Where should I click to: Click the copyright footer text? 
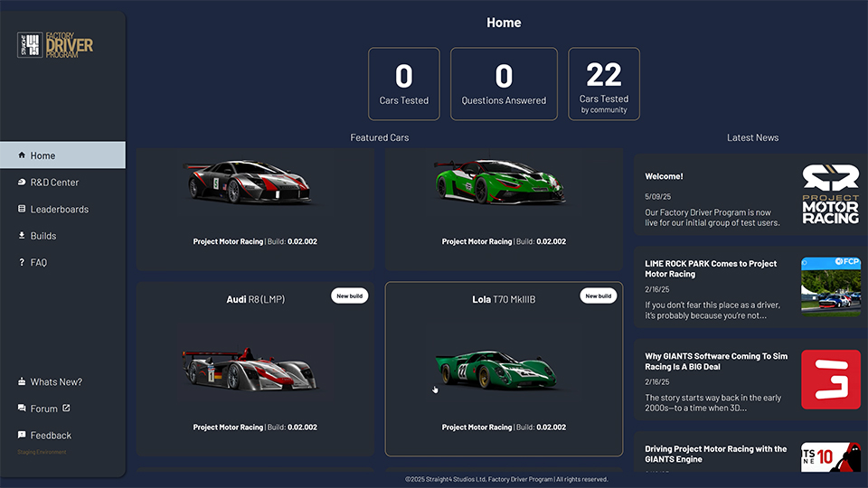(x=506, y=480)
